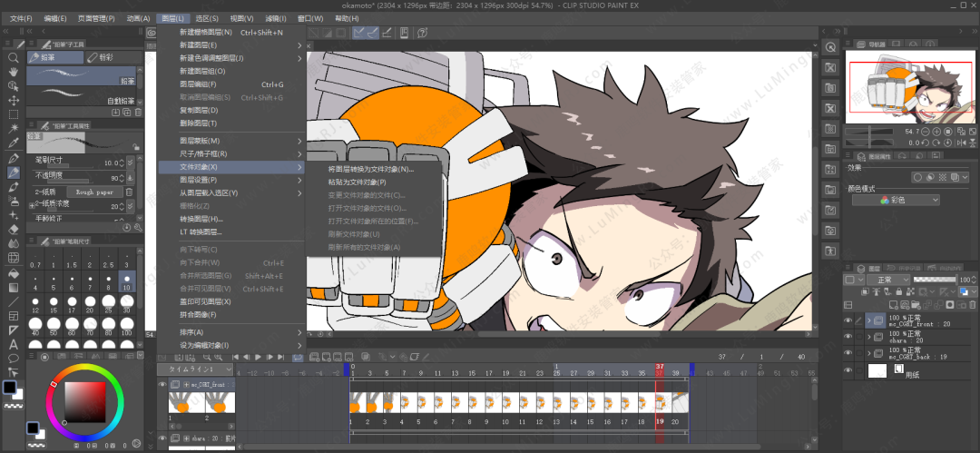Viewport: 980px width, 453px height.
Task: Expand the ms_CGRT_back layer folder
Action: click(869, 352)
